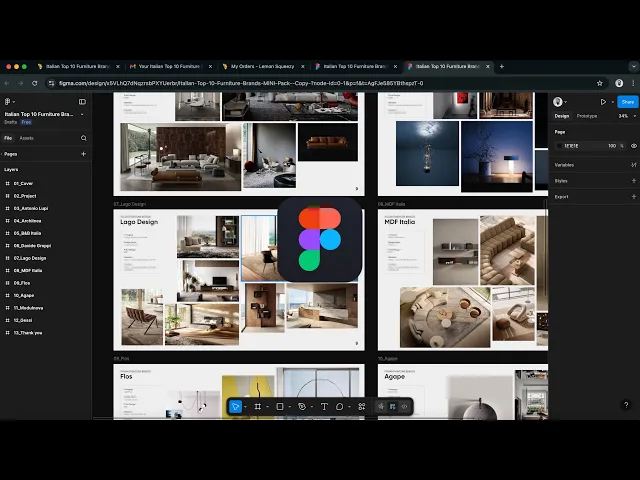Open the help question mark button
640x480 pixels.
(x=626, y=405)
